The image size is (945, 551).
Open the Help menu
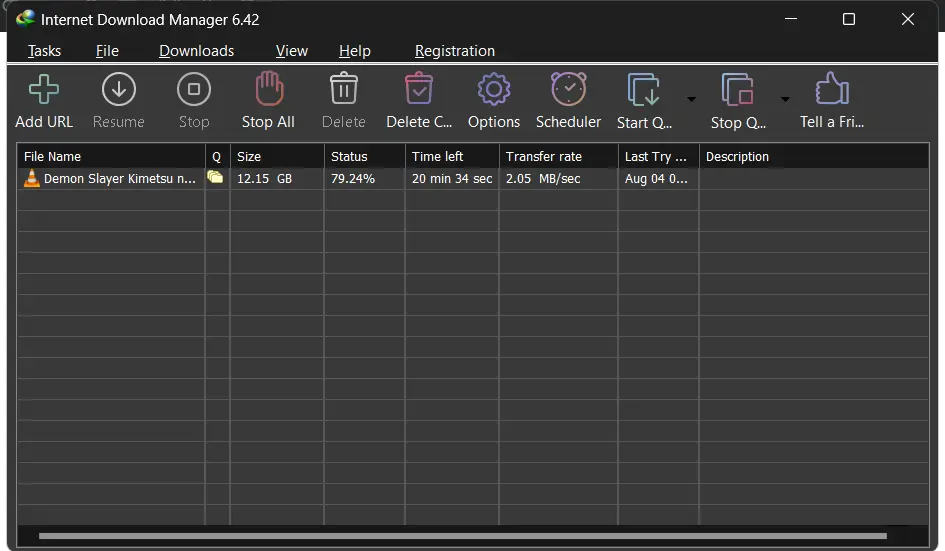pos(354,51)
